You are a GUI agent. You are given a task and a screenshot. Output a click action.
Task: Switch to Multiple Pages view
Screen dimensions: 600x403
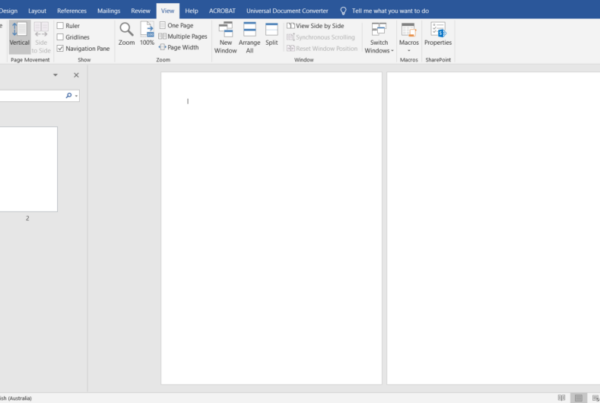tap(183, 36)
